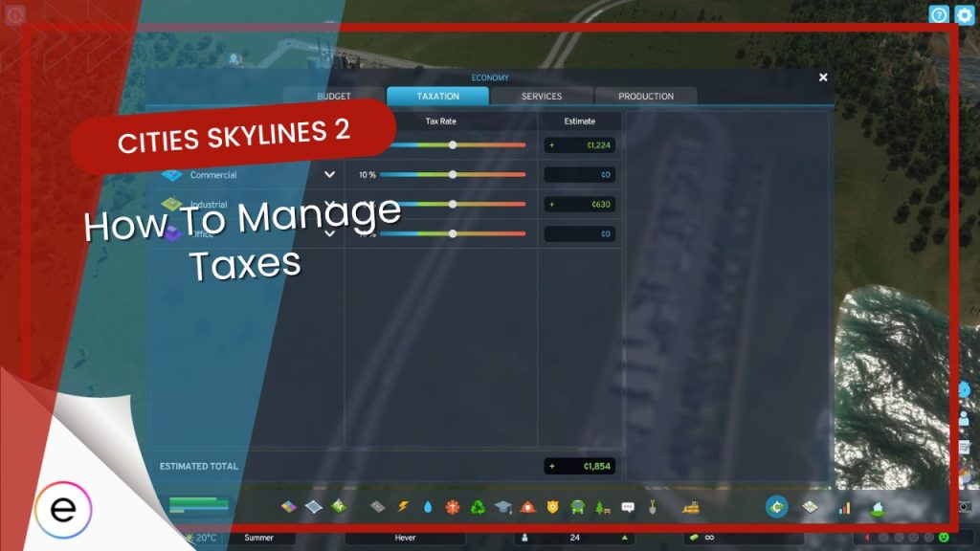The width and height of the screenshot is (980, 551).
Task: Select the bulldozer demolish tool
Action: pos(689,507)
